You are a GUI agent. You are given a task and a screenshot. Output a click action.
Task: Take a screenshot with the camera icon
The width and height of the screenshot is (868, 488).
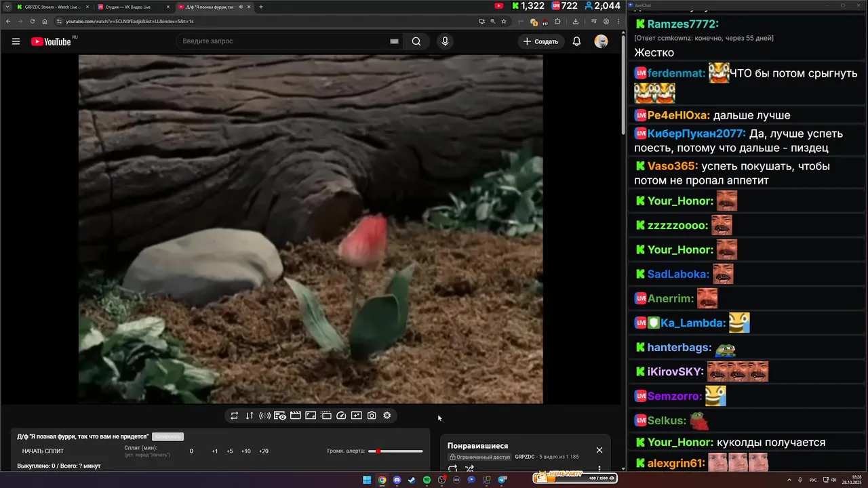[x=372, y=415]
